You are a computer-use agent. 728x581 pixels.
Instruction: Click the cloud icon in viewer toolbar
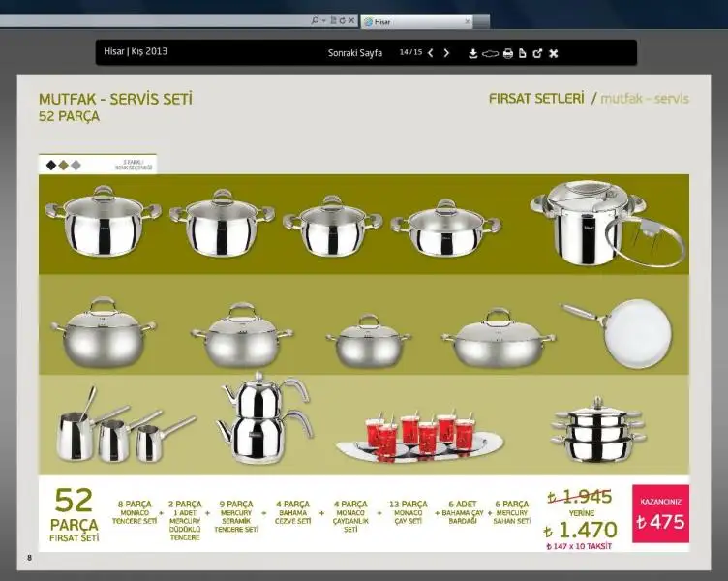pyautogui.click(x=490, y=54)
